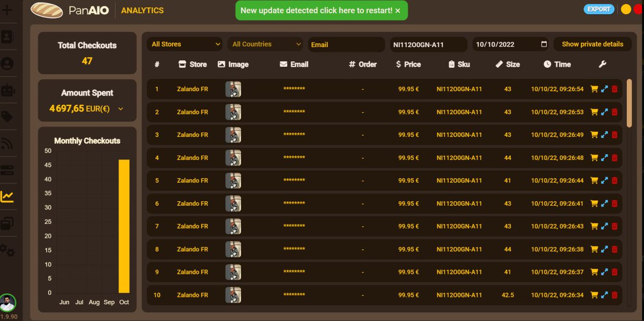This screenshot has height=321, width=644.
Task: Click the Email filter input field
Action: pos(346,44)
